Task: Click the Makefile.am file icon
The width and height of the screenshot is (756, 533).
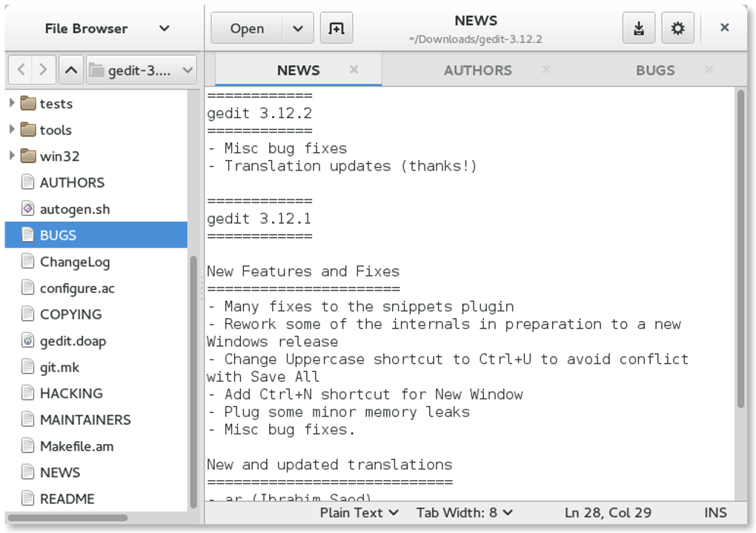Action: (28, 446)
